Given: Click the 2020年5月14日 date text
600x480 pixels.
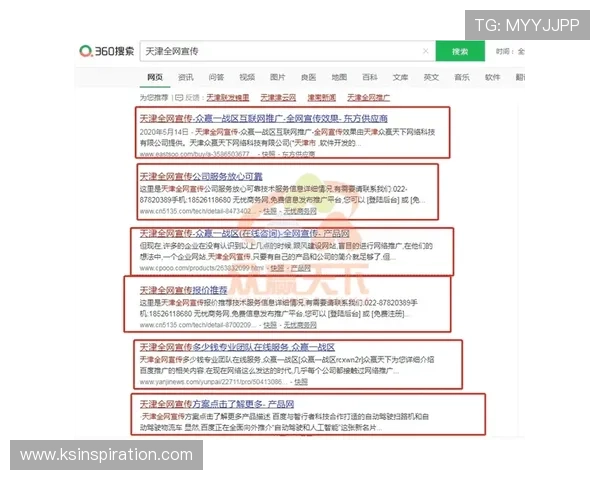Looking at the screenshot, I should [x=164, y=132].
